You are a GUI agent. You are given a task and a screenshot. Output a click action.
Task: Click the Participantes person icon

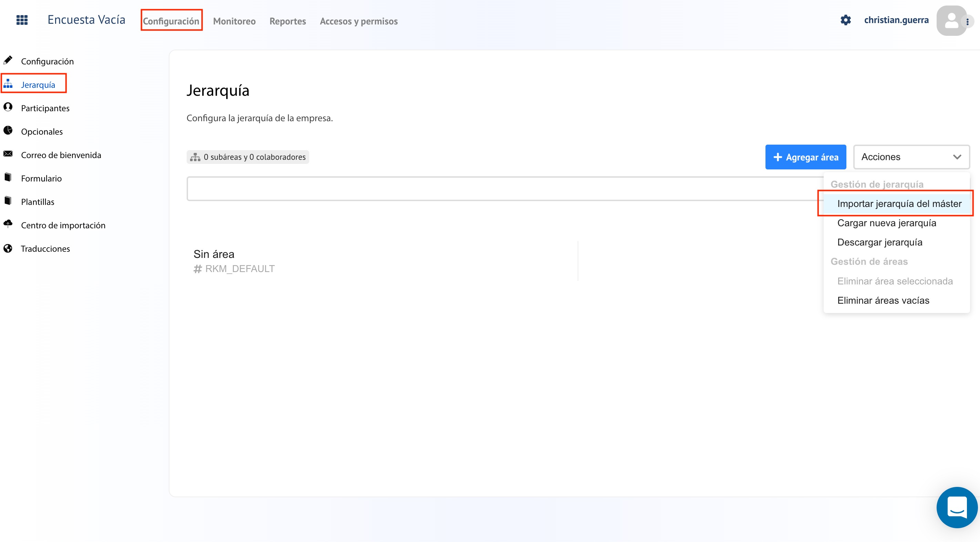click(8, 107)
